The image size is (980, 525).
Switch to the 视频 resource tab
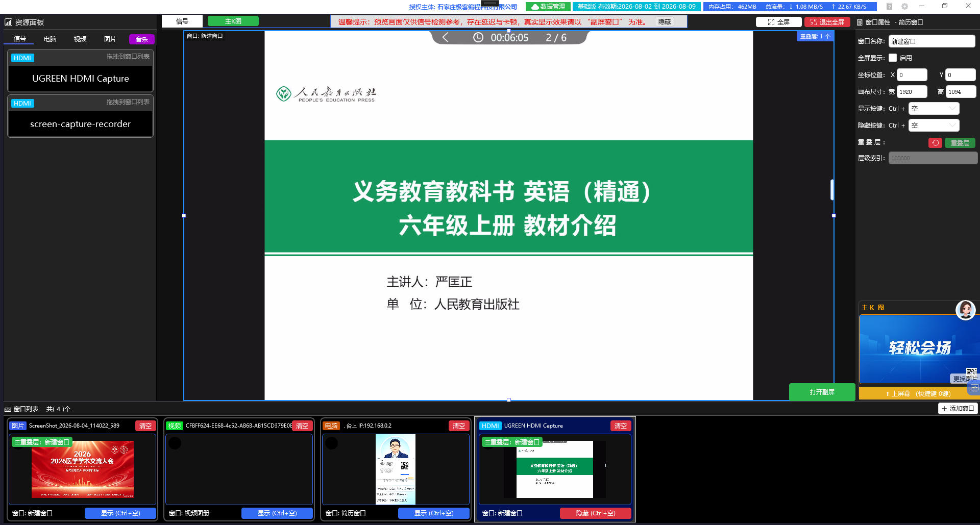80,39
